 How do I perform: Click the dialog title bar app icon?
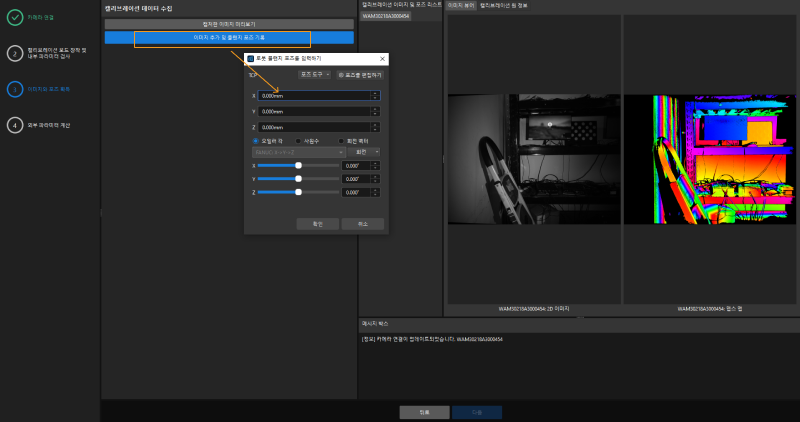[251, 59]
